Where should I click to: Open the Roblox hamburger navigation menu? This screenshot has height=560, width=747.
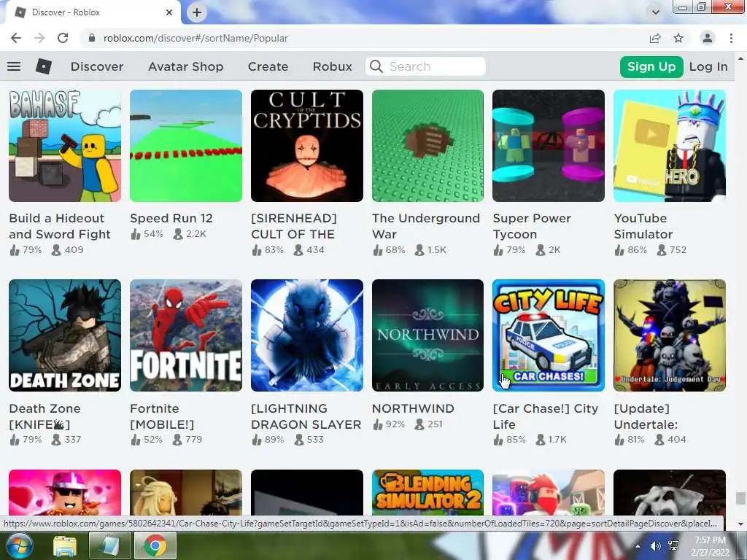tap(14, 66)
